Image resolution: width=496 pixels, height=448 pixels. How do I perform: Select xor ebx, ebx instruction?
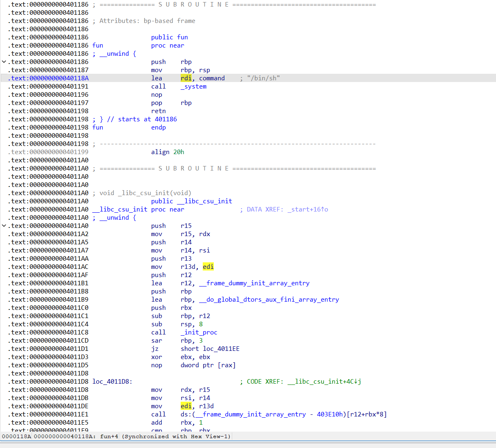click(181, 357)
